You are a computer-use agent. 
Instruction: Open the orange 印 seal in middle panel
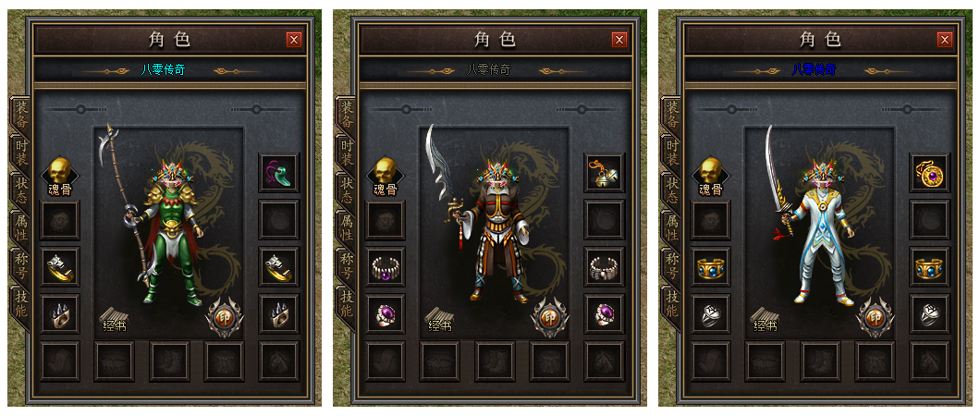point(549,317)
